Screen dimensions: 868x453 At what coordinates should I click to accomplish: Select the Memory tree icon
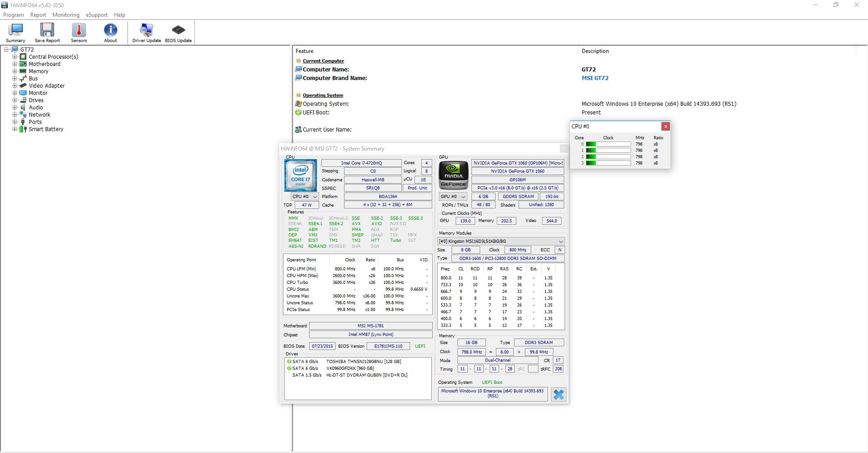23,71
